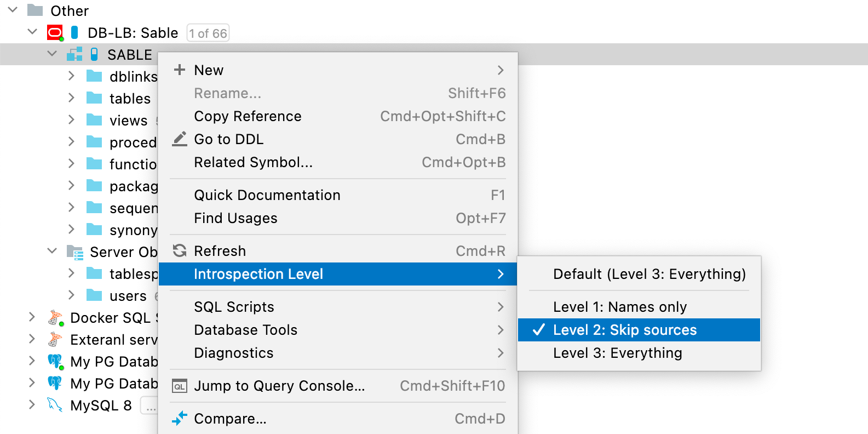Viewport: 868px width, 434px height.
Task: Click the 1 of 66 schema counter
Action: 208,33
